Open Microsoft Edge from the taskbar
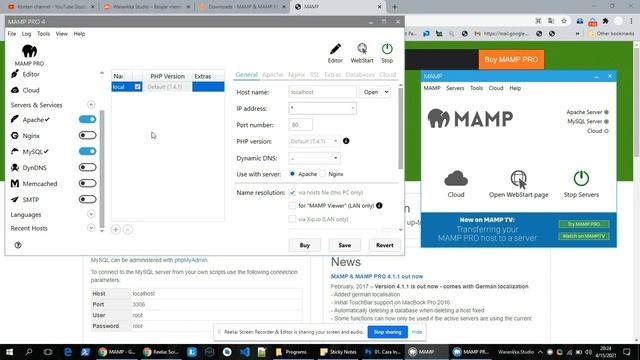 68,351
